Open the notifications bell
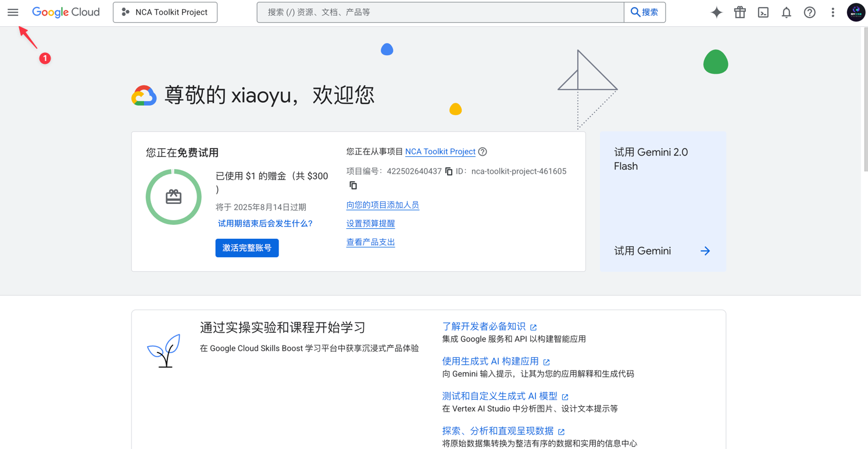 tap(786, 12)
